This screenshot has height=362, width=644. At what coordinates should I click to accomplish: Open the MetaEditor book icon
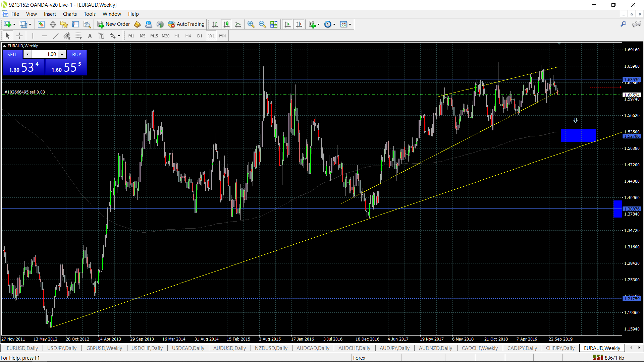[137, 24]
